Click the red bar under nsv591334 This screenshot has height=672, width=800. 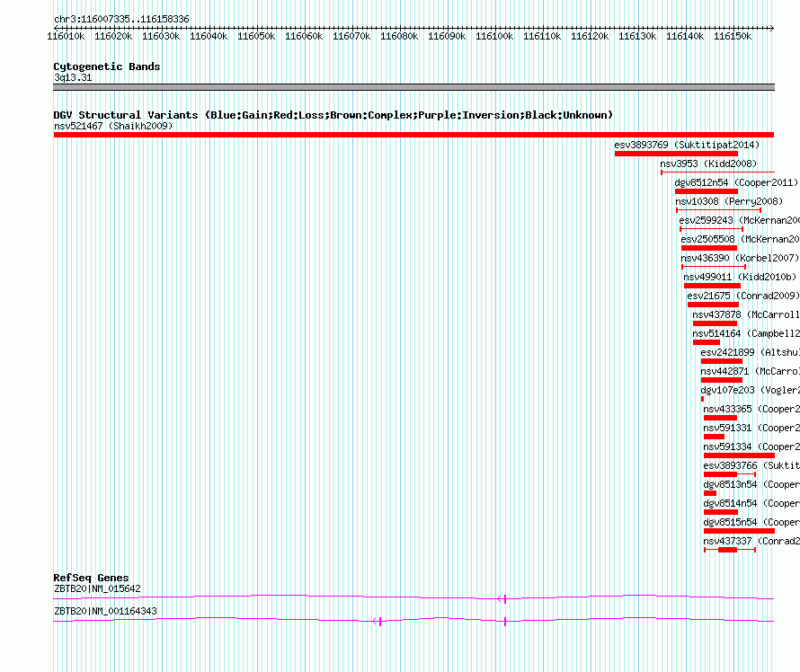tap(739, 455)
